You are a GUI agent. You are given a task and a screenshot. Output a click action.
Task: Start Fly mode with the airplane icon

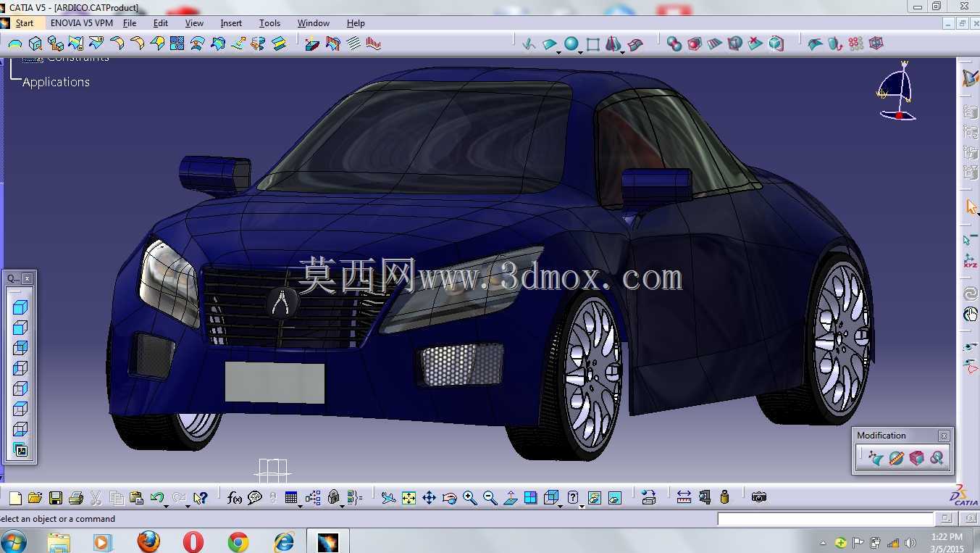389,498
